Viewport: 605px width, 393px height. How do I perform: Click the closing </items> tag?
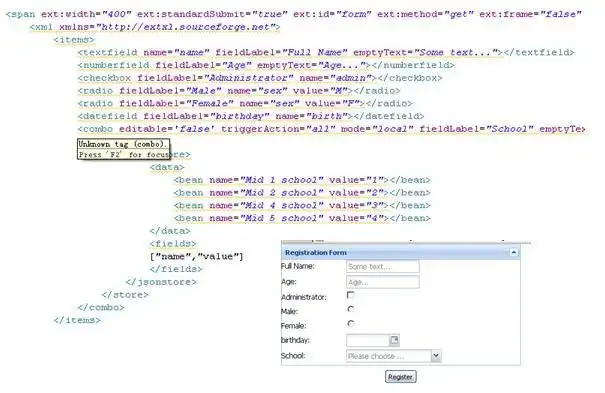coord(77,320)
